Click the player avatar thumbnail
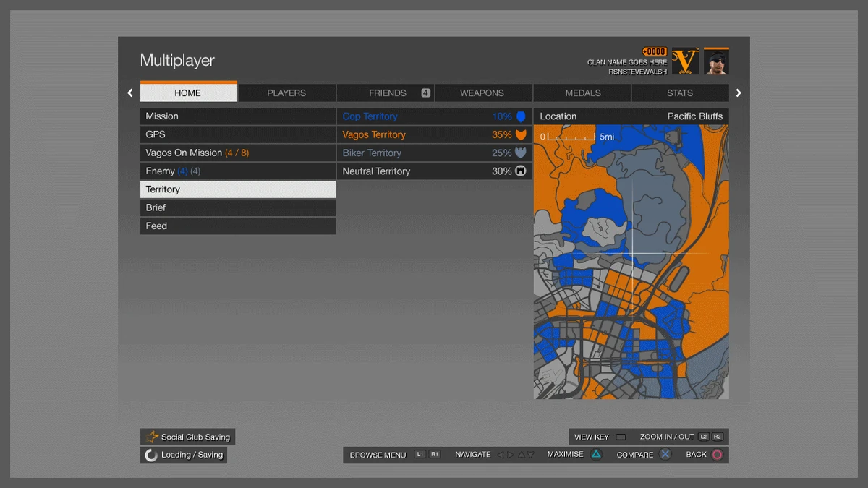 716,61
